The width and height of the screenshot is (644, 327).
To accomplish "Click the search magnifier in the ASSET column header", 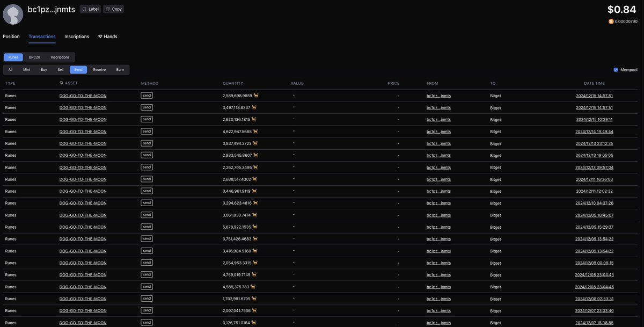I will coord(61,82).
